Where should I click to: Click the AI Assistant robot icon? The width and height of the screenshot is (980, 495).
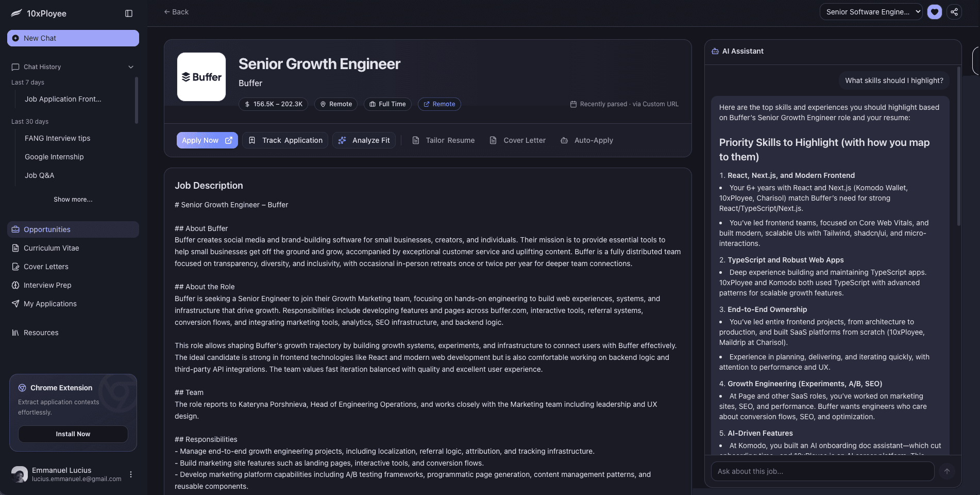[715, 51]
